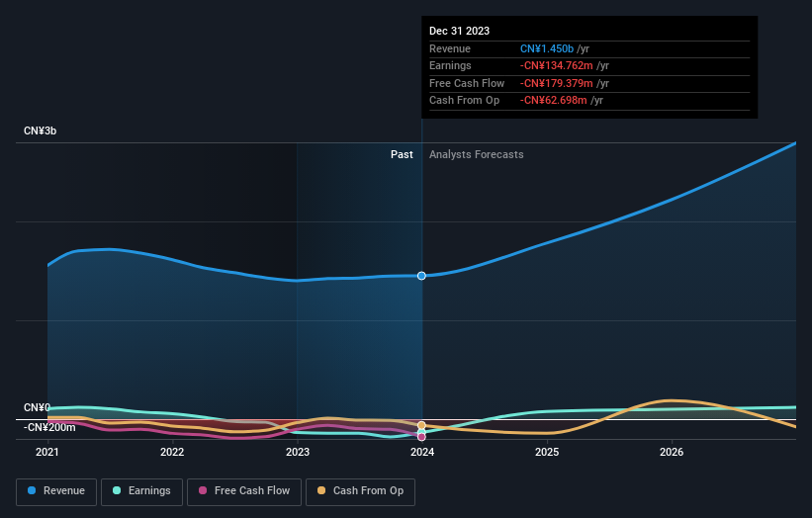This screenshot has height=518, width=812.
Task: Click the Free Cash Flow label in tooltip
Action: 467,83
